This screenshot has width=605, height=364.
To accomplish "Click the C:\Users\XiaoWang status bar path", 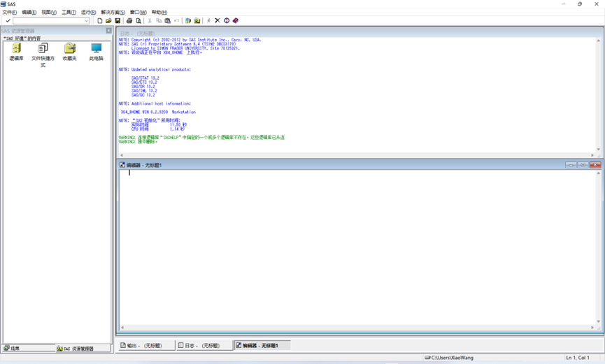I will [450, 358].
